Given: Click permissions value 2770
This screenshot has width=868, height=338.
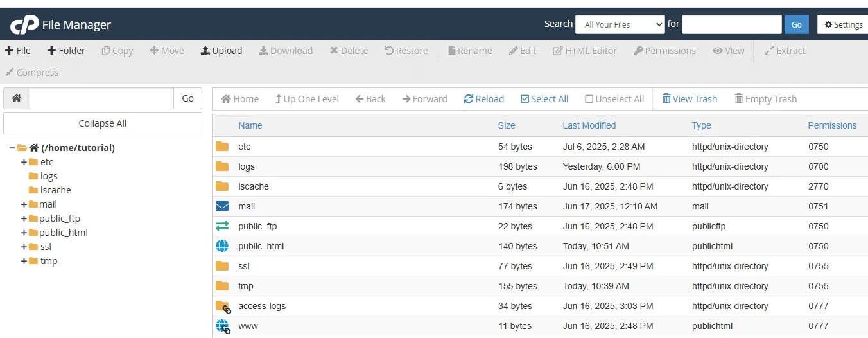Looking at the screenshot, I should (819, 186).
